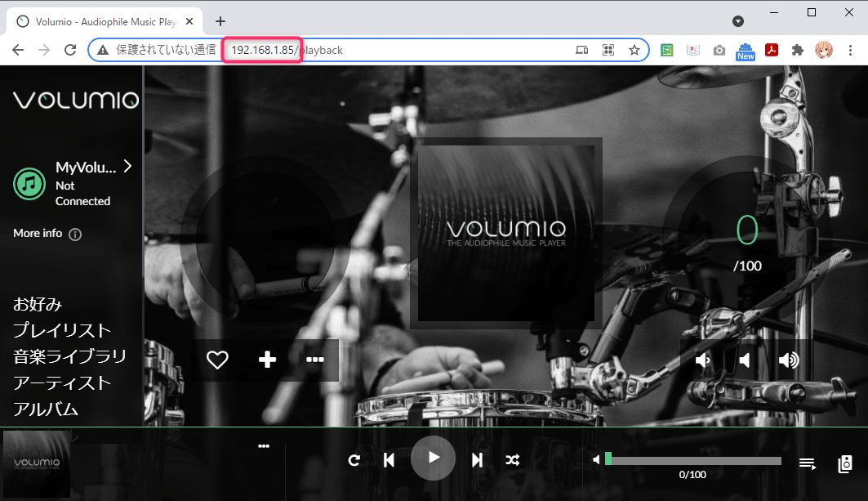Mute using the speaker icon beside the volume bar
Screen dimensions: 868x501
[x=595, y=459]
